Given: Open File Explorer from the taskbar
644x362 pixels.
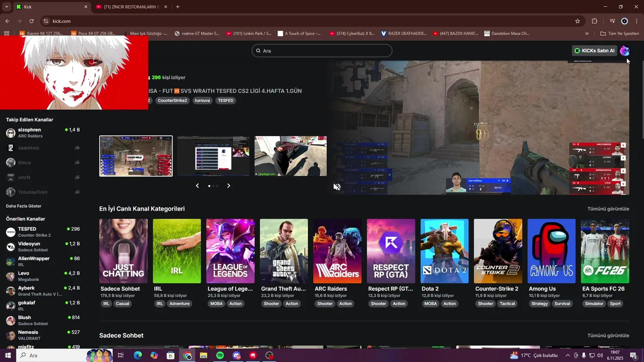Looking at the screenshot, I should point(203,355).
